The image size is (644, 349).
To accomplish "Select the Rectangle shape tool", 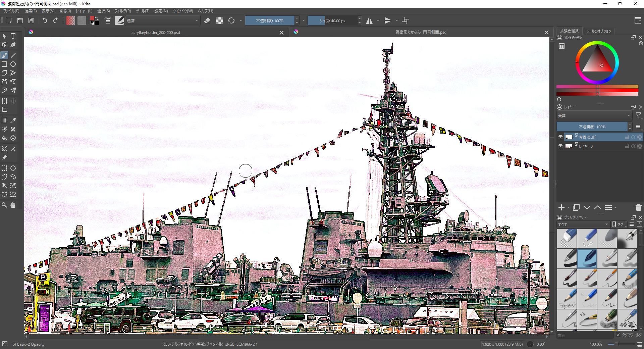I will click(x=4, y=64).
